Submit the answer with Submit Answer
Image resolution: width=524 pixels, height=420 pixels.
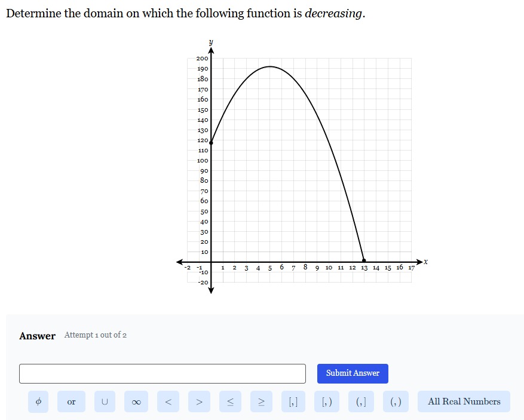(x=353, y=373)
